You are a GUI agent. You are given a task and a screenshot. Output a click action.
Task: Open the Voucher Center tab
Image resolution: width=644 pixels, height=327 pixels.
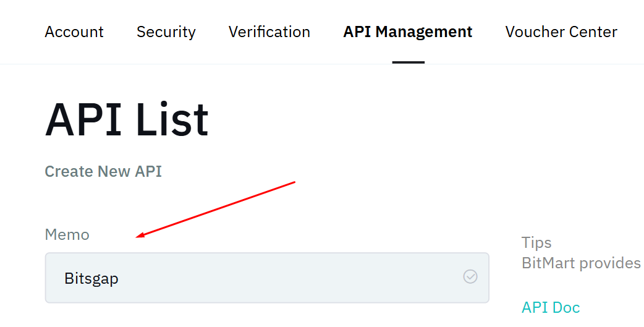pos(561,32)
